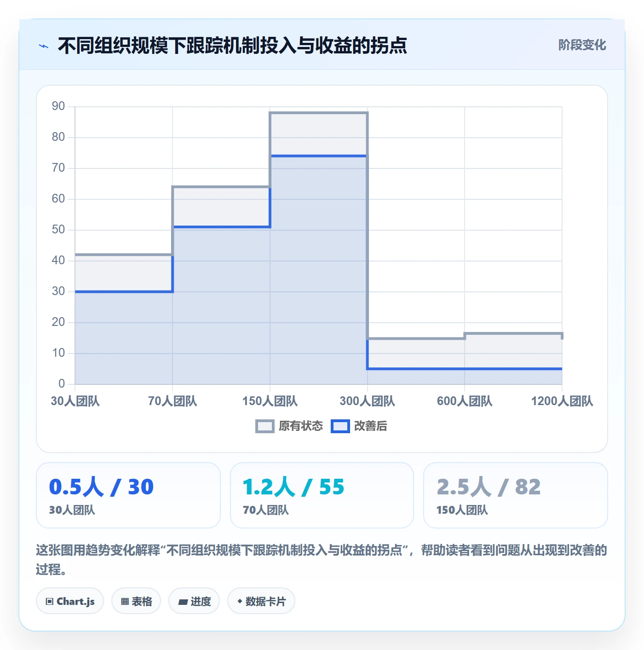This screenshot has height=650, width=644.
Task: Click the description paragraph starting 这张图用趋势变化
Action: point(322,560)
